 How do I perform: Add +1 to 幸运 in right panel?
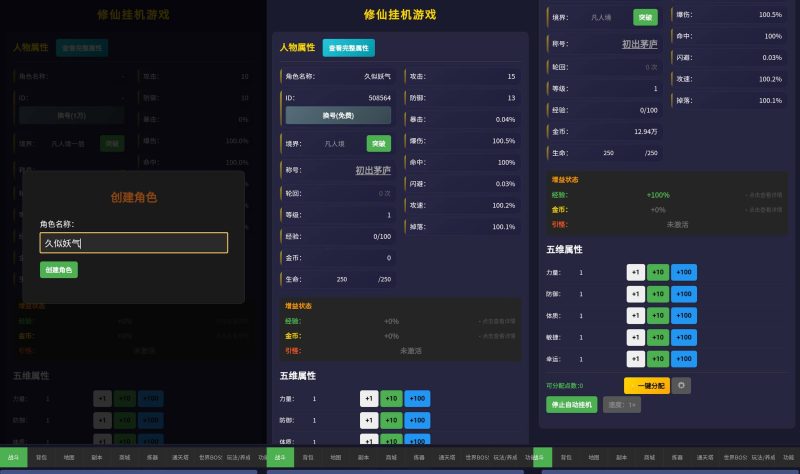tap(636, 359)
